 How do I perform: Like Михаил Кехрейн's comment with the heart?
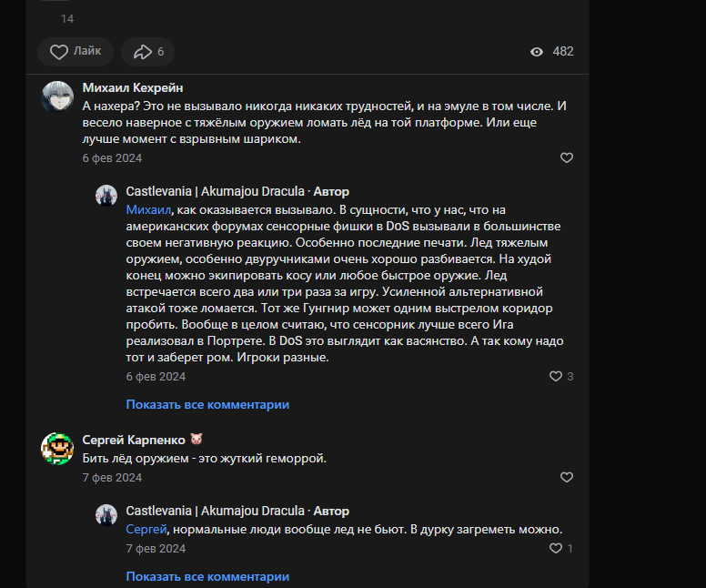[x=567, y=157]
